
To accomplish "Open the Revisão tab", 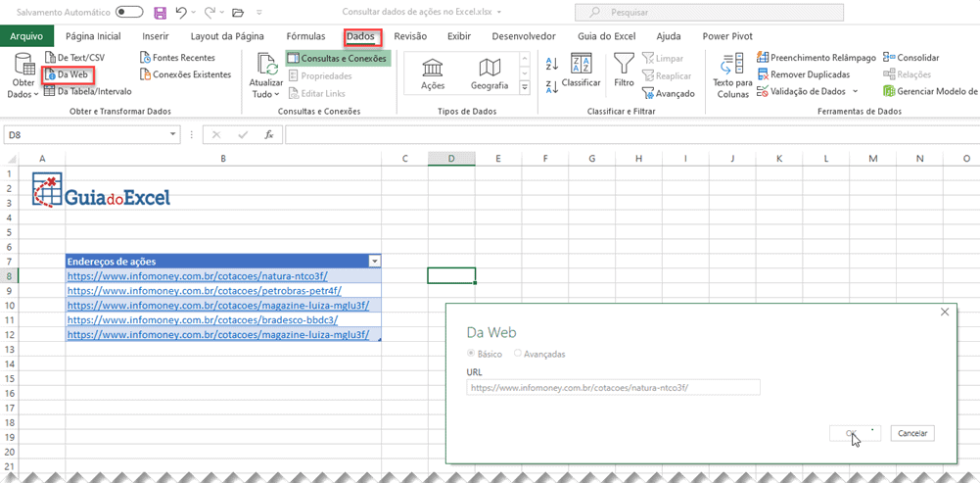I will [410, 36].
